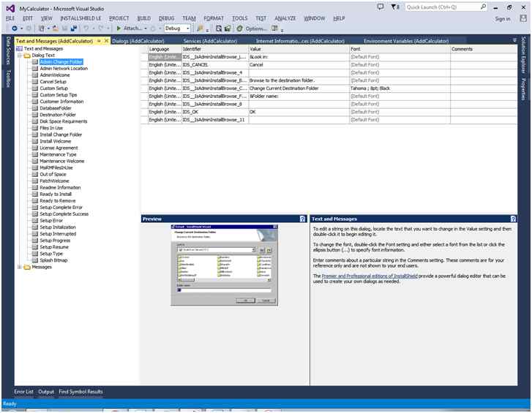Open the dropdown in the preview dialog

(x=253, y=250)
